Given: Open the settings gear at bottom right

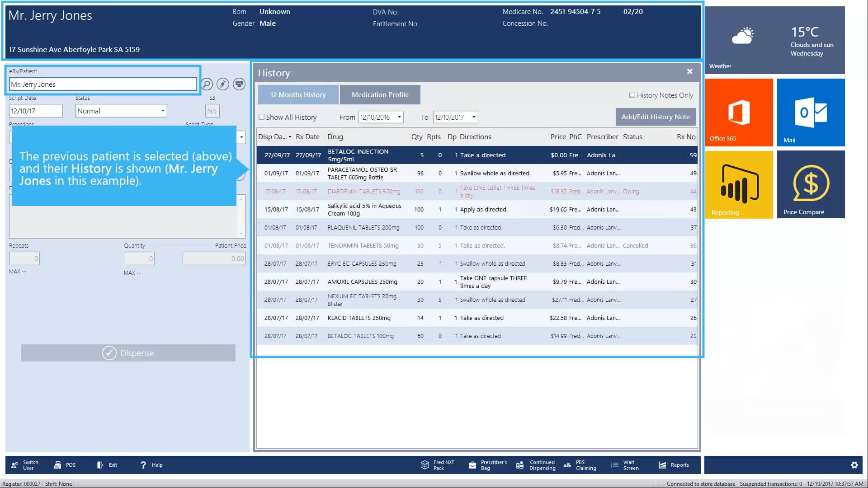Looking at the screenshot, I should click(x=855, y=465).
